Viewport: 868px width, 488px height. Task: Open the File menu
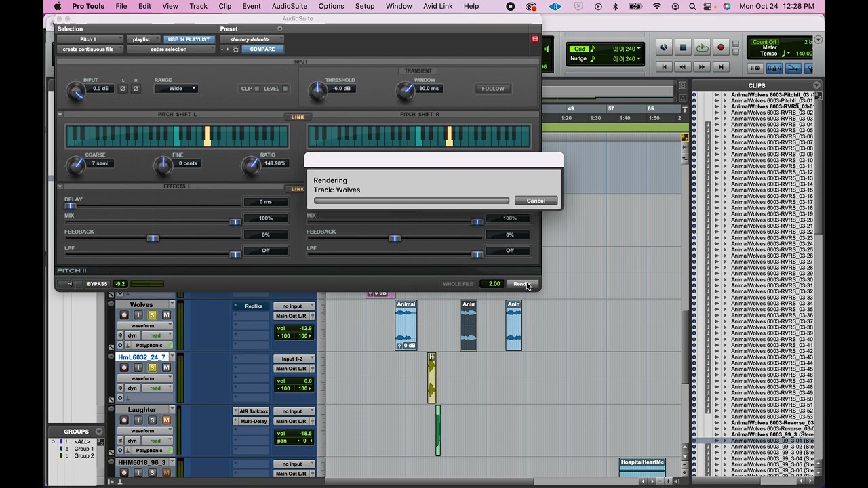tap(121, 6)
